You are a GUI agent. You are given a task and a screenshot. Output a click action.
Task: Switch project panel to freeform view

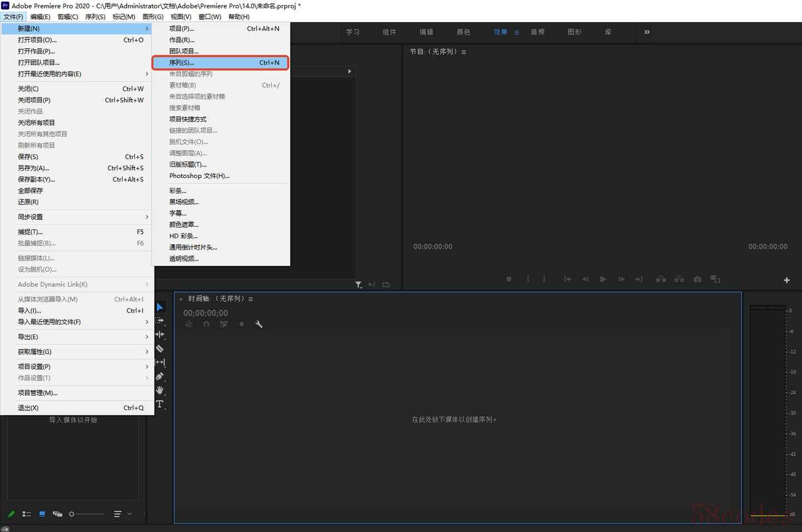pos(57,514)
